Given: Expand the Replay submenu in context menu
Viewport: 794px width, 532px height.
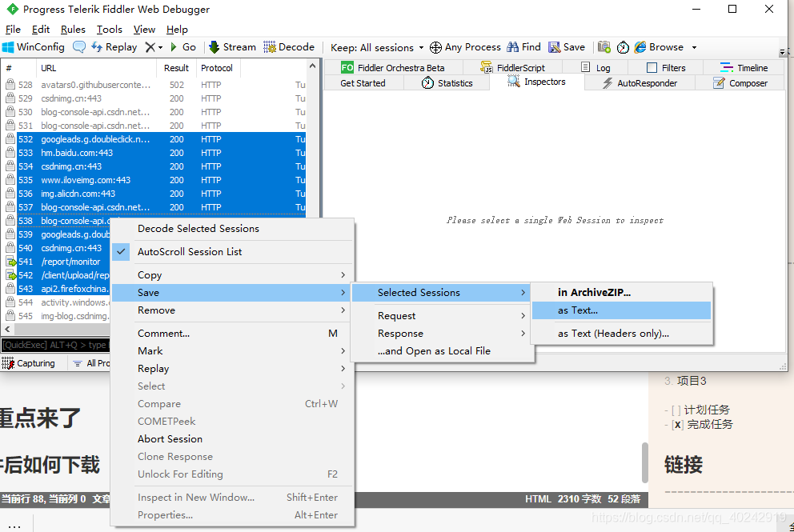Looking at the screenshot, I should coord(232,369).
